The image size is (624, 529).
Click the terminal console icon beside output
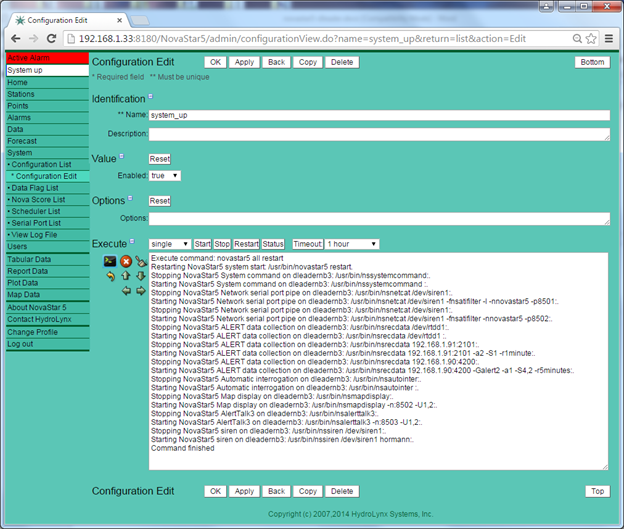click(110, 261)
